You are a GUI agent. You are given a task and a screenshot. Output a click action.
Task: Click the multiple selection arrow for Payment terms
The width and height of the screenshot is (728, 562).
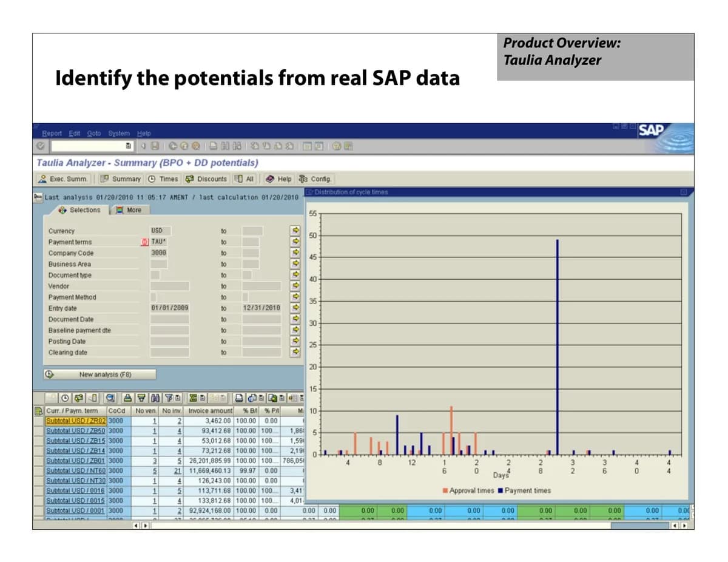(296, 242)
